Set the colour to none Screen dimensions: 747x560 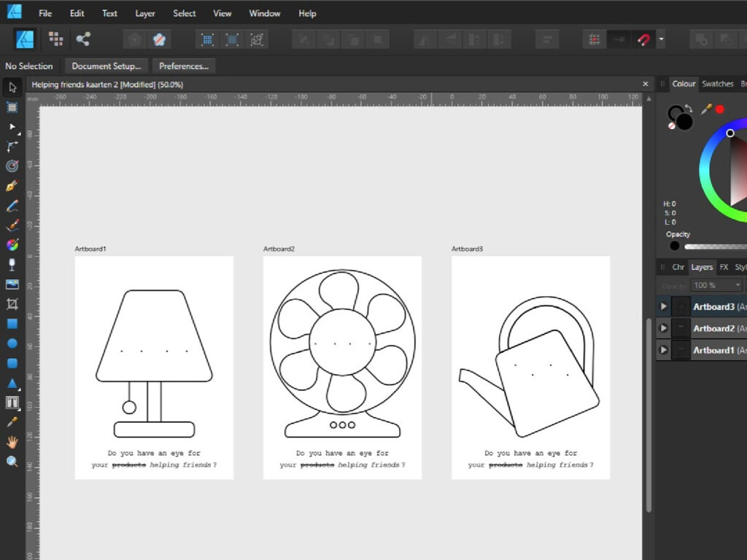coord(672,126)
